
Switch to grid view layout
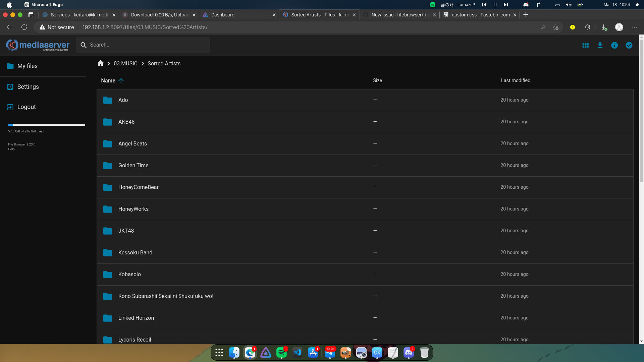(585, 45)
